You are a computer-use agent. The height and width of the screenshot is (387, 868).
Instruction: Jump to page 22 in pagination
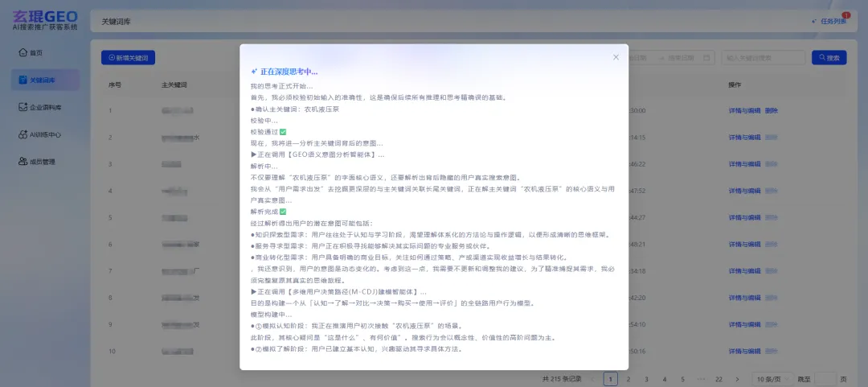click(719, 378)
